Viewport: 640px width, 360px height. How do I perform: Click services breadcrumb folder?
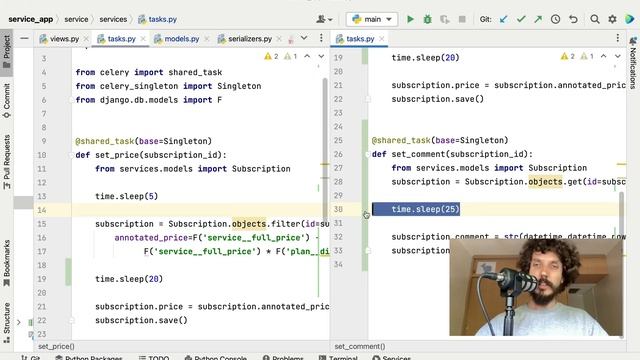point(113,19)
